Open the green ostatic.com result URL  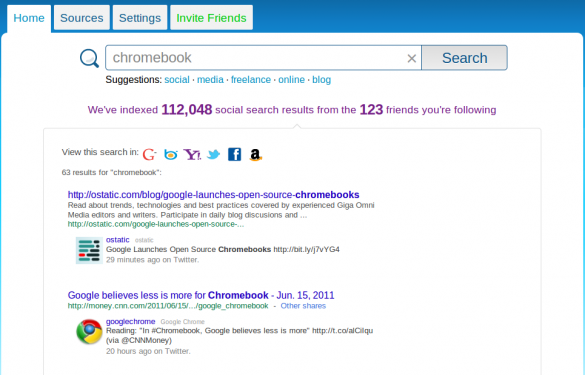tap(156, 224)
